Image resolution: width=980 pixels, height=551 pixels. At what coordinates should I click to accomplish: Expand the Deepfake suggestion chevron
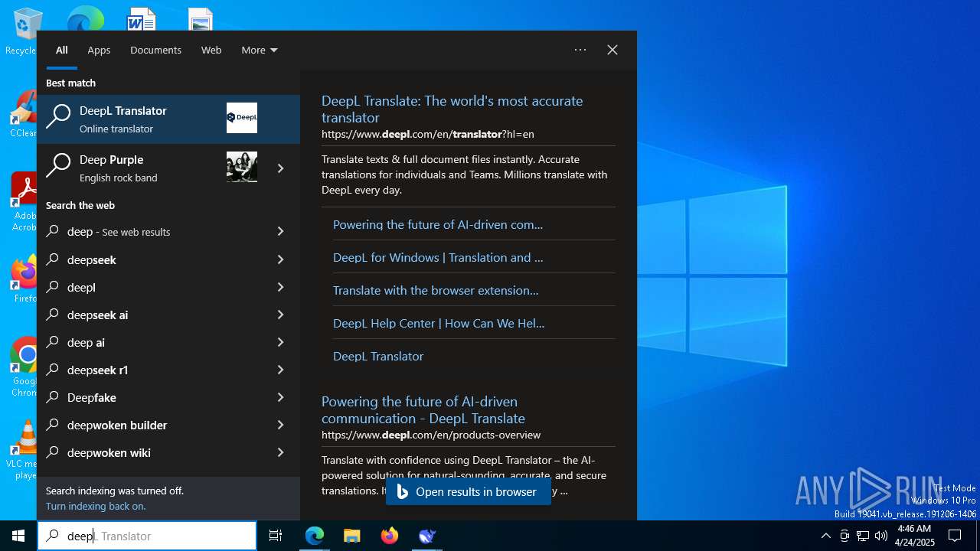click(280, 397)
